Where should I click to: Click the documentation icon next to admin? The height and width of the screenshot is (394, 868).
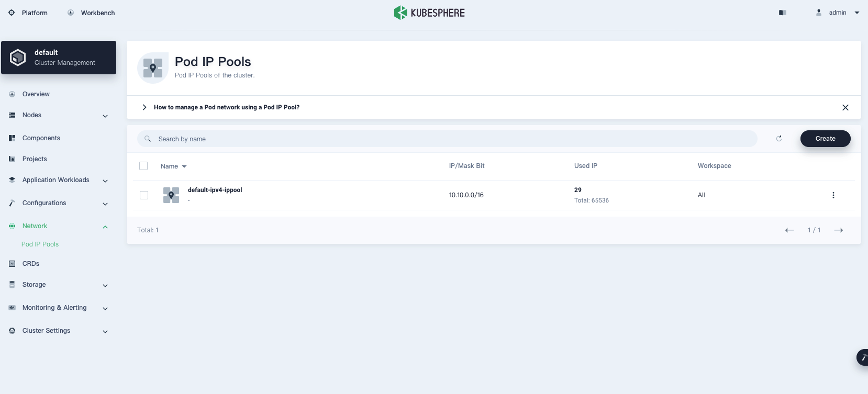click(x=783, y=13)
